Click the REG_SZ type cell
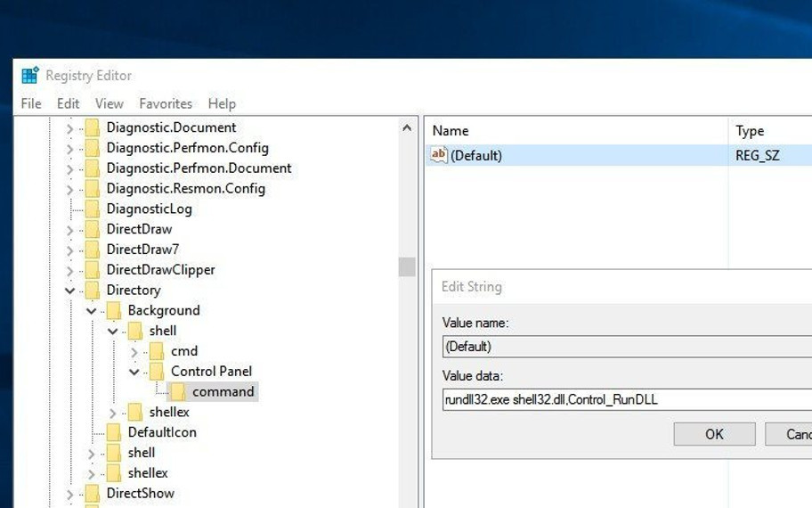Image resolution: width=812 pixels, height=508 pixels. pyautogui.click(x=757, y=155)
